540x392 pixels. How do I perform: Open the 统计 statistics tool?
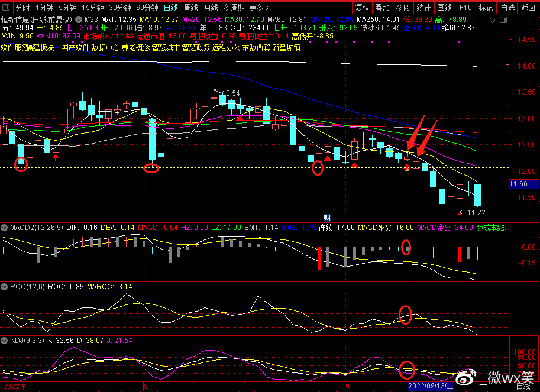(422, 8)
